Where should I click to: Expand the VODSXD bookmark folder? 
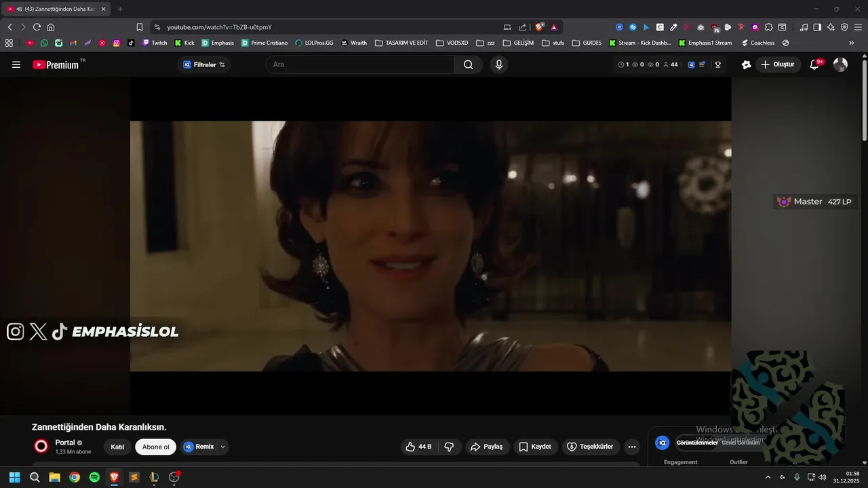[452, 43]
